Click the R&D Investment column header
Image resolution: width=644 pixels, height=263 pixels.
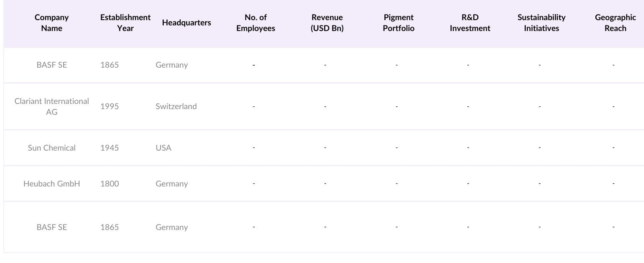click(470, 23)
